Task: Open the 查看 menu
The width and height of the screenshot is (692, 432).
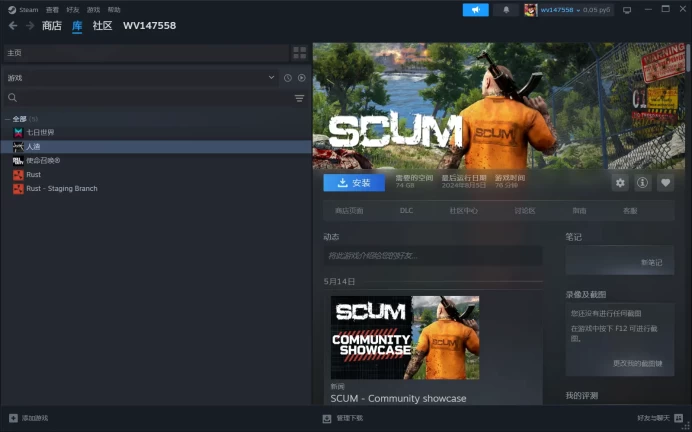Action: (52, 10)
